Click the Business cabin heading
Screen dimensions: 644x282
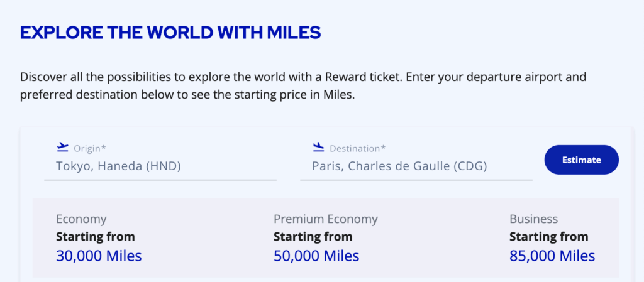coord(533,219)
